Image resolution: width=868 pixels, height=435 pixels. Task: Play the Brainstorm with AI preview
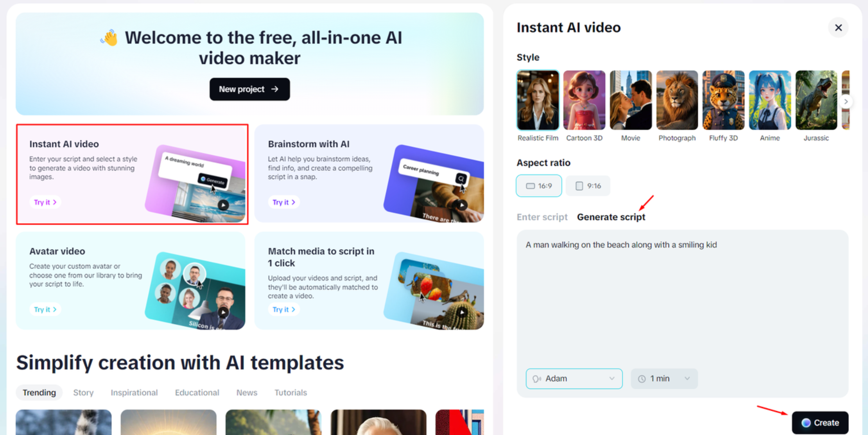pyautogui.click(x=462, y=205)
